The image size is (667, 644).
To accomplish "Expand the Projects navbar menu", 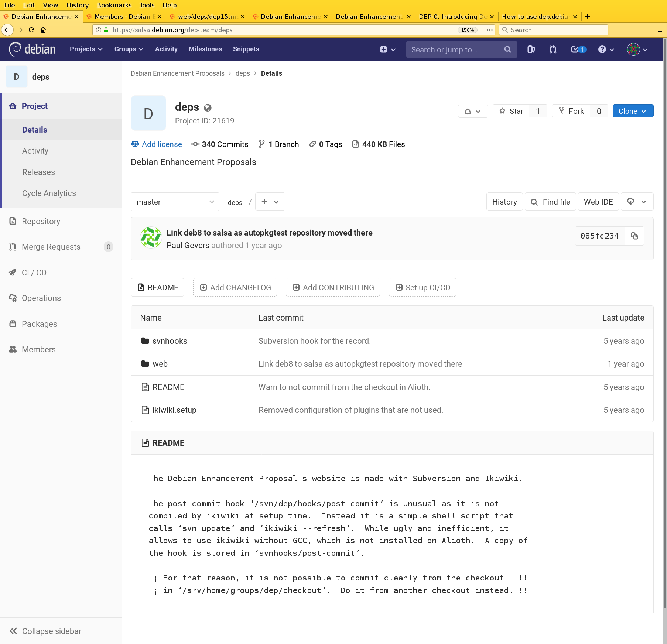I will pos(86,49).
